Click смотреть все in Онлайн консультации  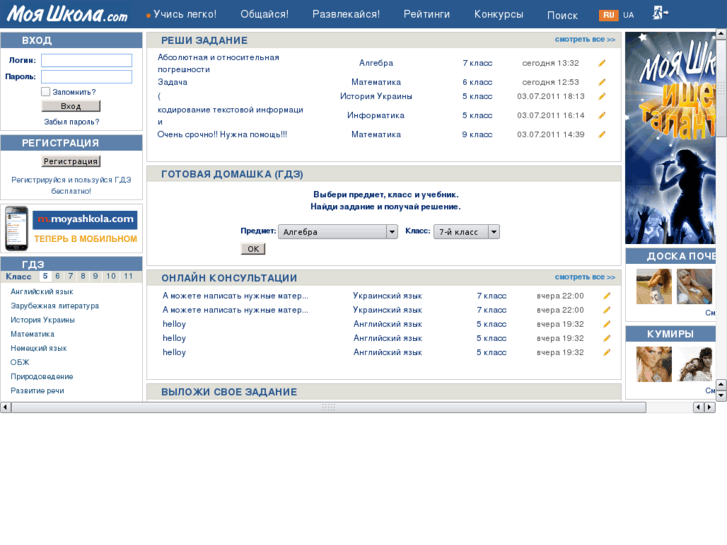point(585,277)
